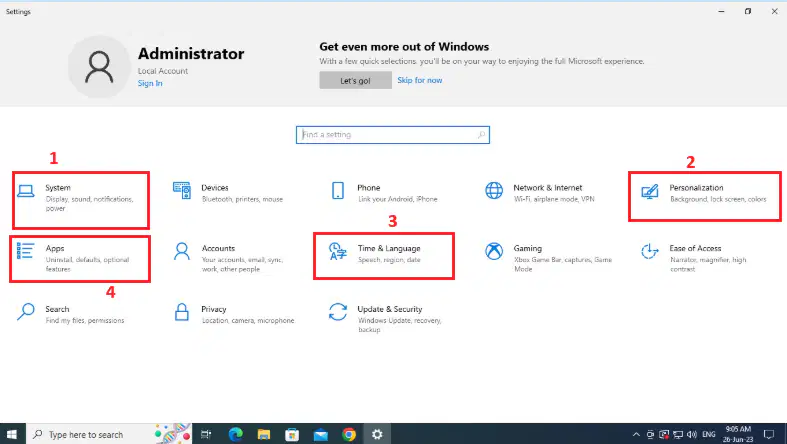Screen dimensions: 787x444
Task: Click Ease of Access title text
Action: (x=695, y=248)
